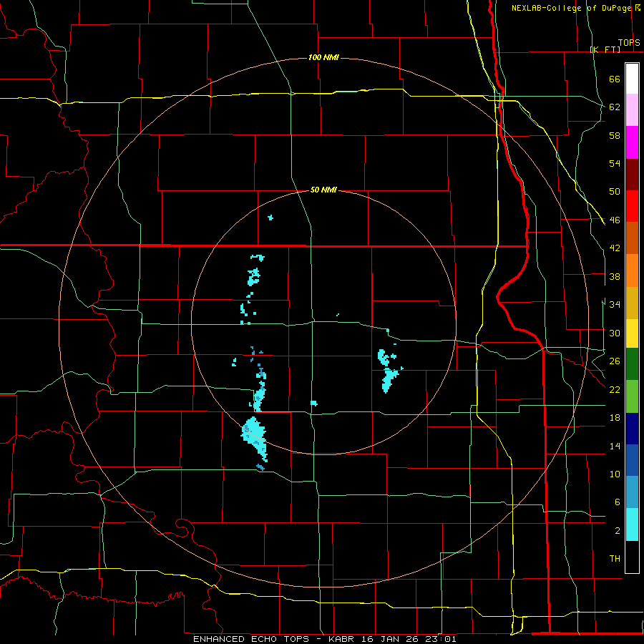Click the '58' legend value
This screenshot has width=644, height=644.
[615, 135]
